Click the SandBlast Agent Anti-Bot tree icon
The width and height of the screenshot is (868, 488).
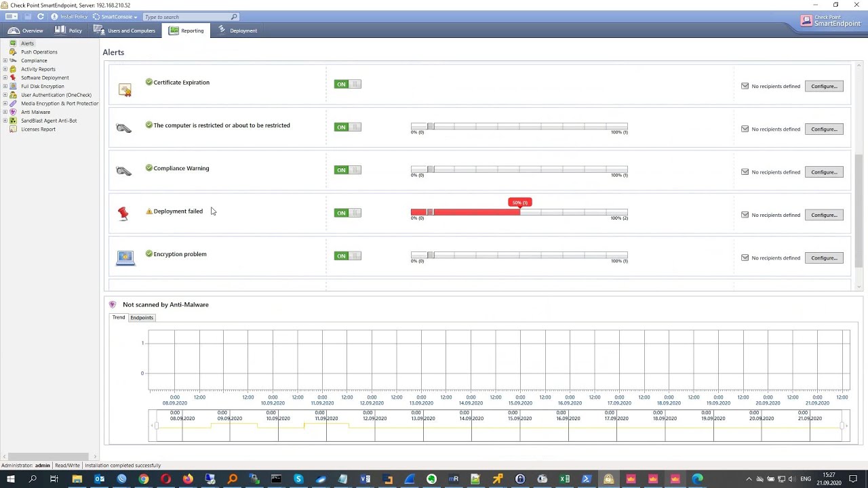[13, 121]
